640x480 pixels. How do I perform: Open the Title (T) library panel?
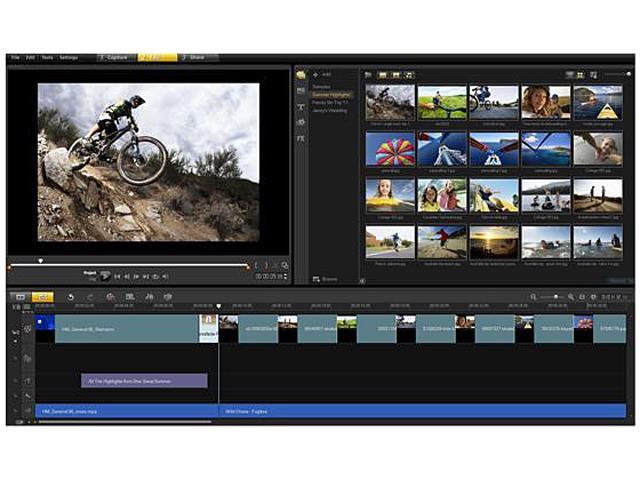click(301, 107)
